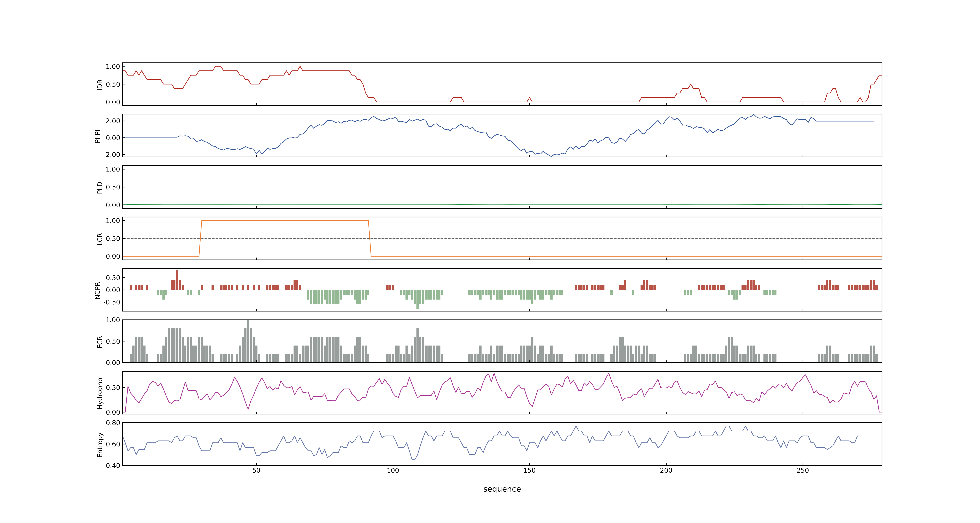Click the -2.00 tick on Pi-Pi axis
Image resolution: width=980 pixels, height=523 pixels.
pos(111,155)
